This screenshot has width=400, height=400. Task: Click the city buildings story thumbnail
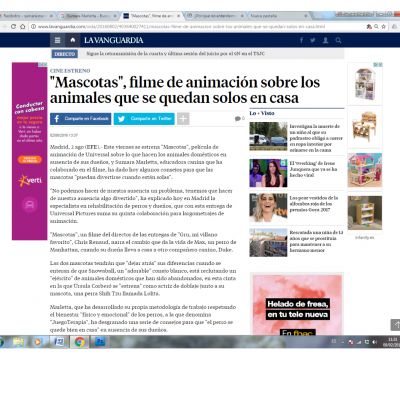pos(268,242)
